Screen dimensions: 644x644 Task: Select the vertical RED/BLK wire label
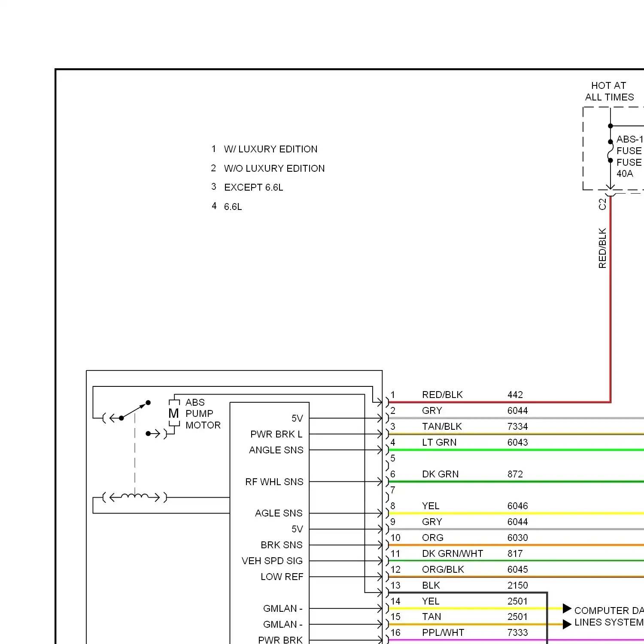[602, 248]
